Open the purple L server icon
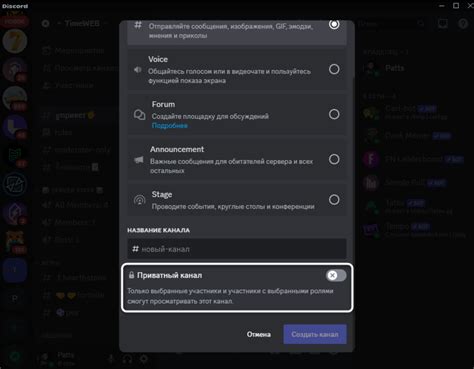The height and width of the screenshot is (369, 474). pos(15,127)
